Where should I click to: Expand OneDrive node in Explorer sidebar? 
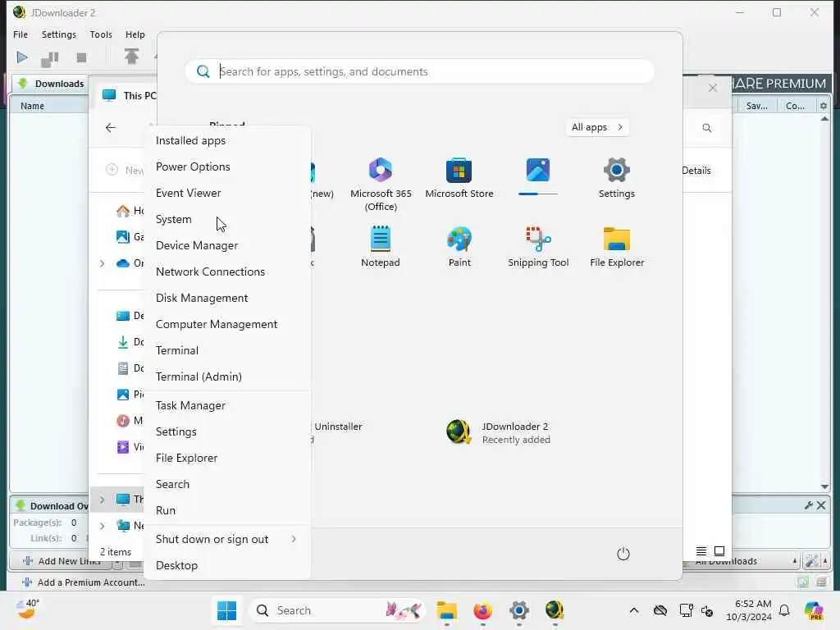pyautogui.click(x=103, y=263)
